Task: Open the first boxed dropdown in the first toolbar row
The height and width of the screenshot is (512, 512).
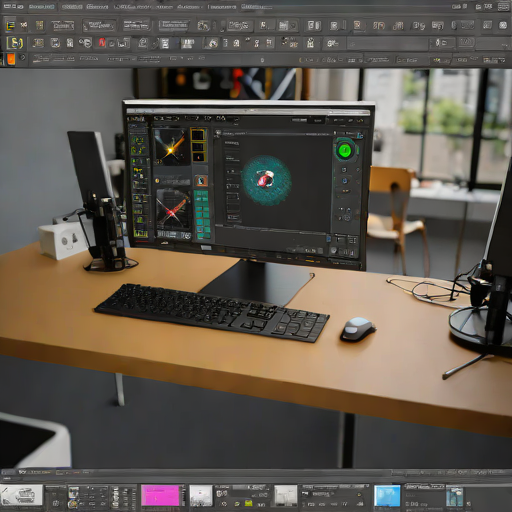Action: click(x=62, y=25)
